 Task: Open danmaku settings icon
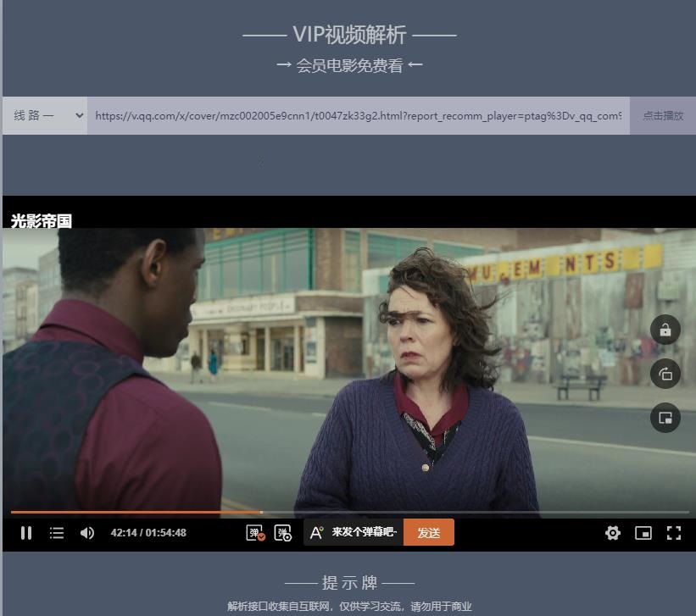click(283, 533)
